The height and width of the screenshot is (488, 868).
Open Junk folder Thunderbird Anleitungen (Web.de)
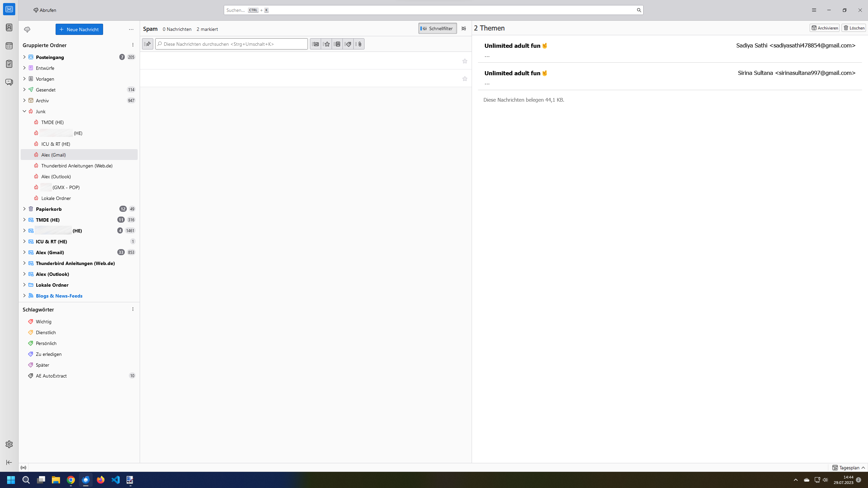pyautogui.click(x=79, y=166)
